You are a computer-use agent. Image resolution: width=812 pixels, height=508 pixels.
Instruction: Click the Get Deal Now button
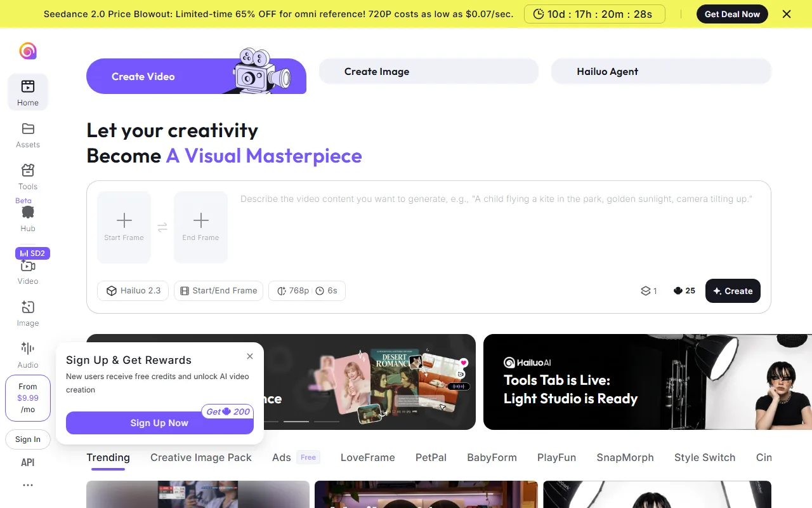732,14
